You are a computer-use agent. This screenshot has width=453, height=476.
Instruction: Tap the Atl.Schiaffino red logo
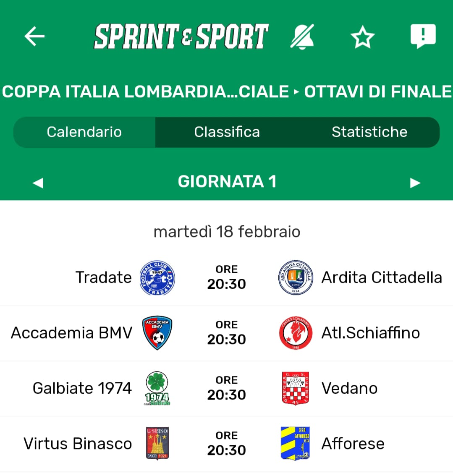click(x=296, y=333)
